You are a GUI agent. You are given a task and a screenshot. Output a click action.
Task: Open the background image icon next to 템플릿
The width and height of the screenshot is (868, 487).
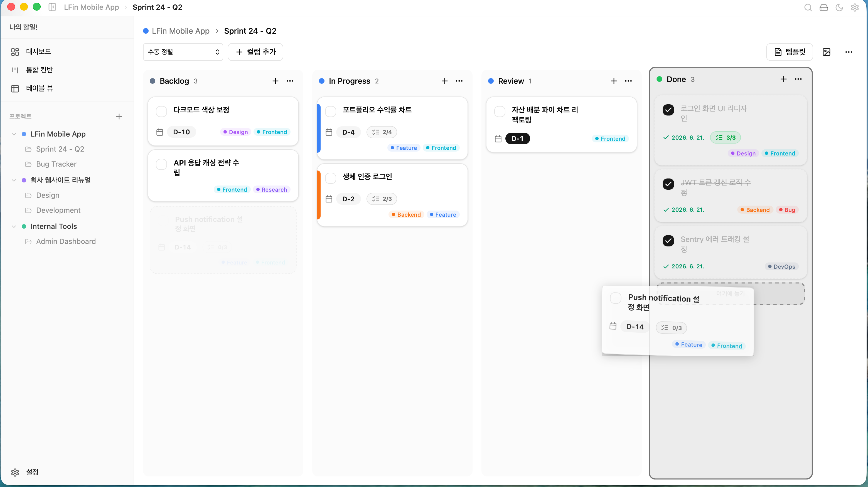click(826, 52)
